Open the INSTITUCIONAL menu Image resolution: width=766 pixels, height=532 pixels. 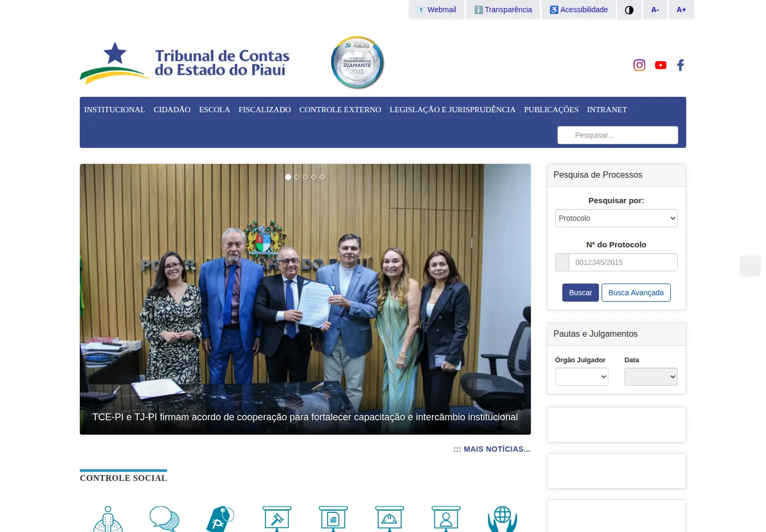[x=114, y=110]
